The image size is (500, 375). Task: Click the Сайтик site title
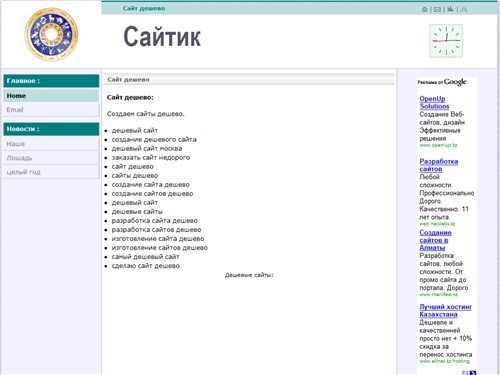[x=162, y=37]
